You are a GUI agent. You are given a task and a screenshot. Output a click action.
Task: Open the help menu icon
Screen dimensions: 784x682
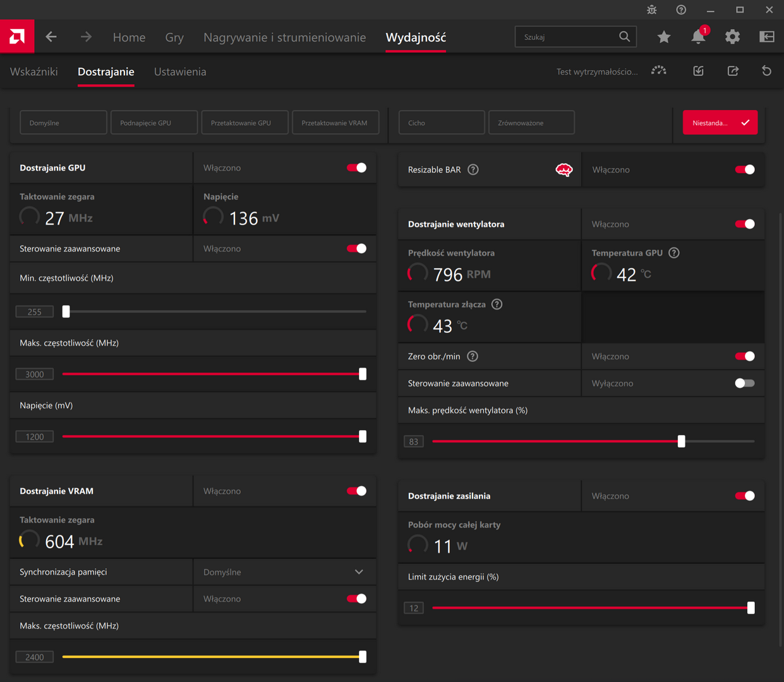pos(681,9)
